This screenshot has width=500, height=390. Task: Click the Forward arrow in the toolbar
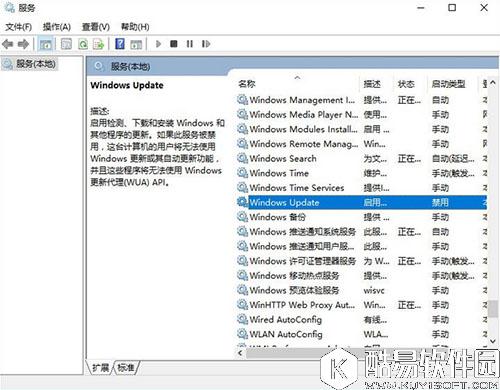pos(23,44)
